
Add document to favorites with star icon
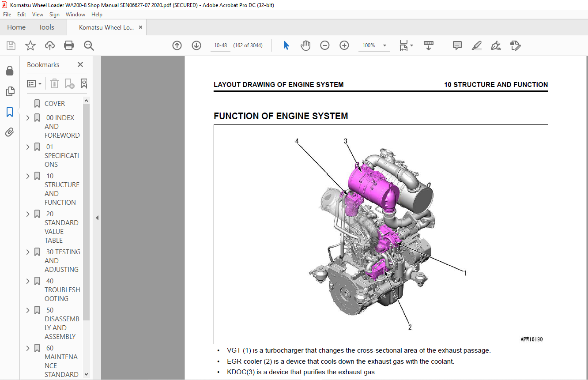point(30,45)
